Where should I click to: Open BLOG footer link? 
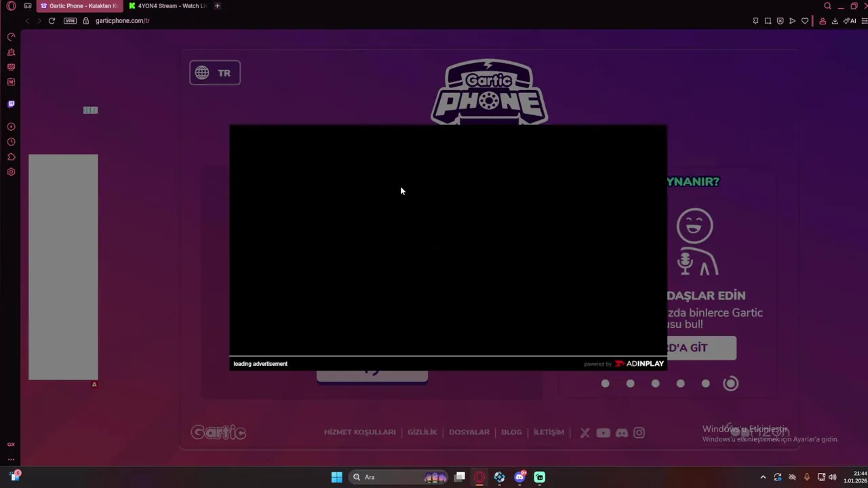511,432
